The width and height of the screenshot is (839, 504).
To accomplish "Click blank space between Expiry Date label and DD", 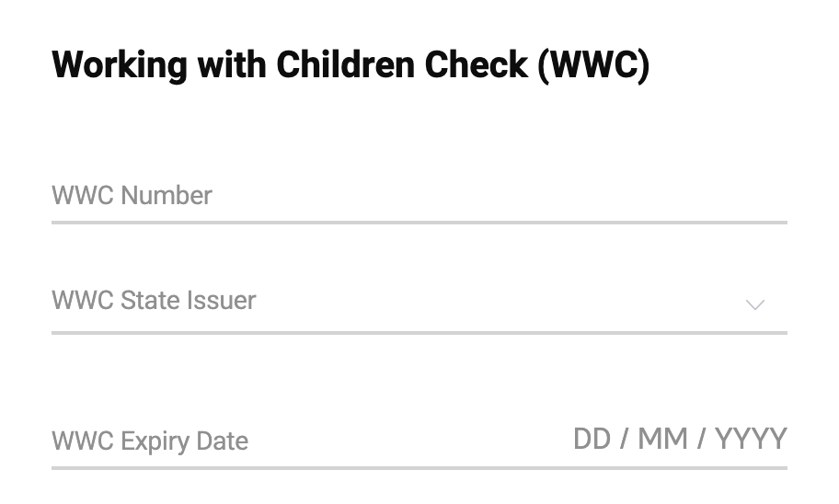I will (x=409, y=441).
